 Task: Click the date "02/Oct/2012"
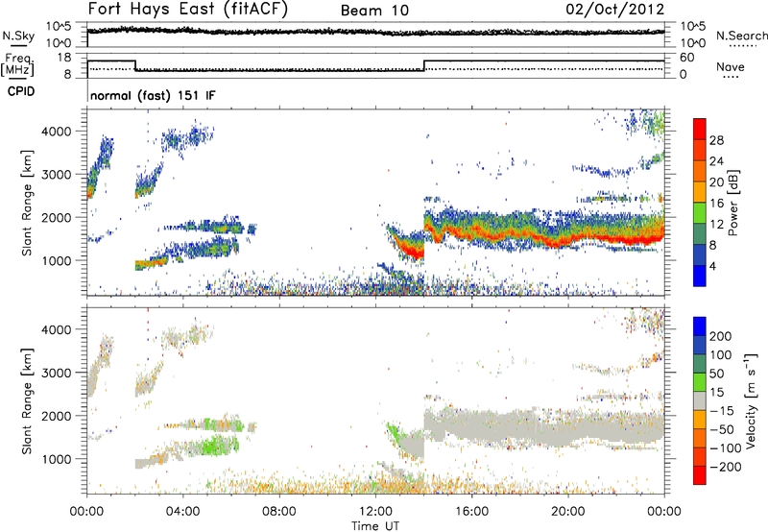(615, 10)
